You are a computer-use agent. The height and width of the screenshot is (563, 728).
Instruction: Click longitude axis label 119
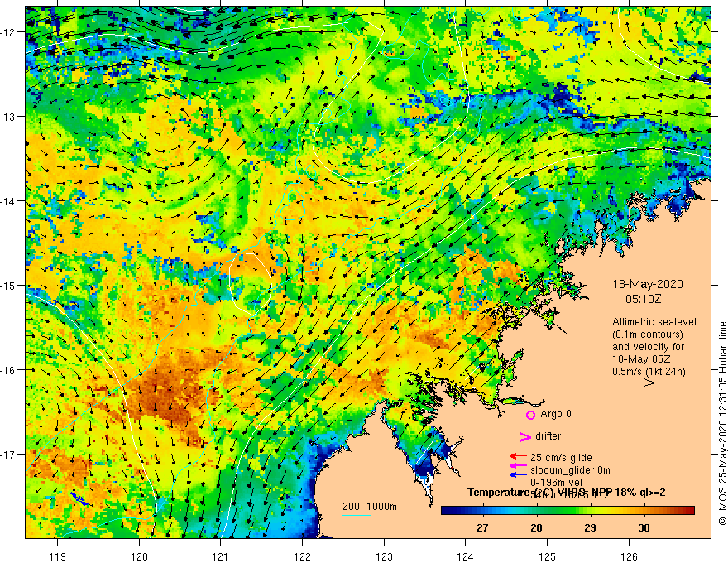click(x=58, y=556)
